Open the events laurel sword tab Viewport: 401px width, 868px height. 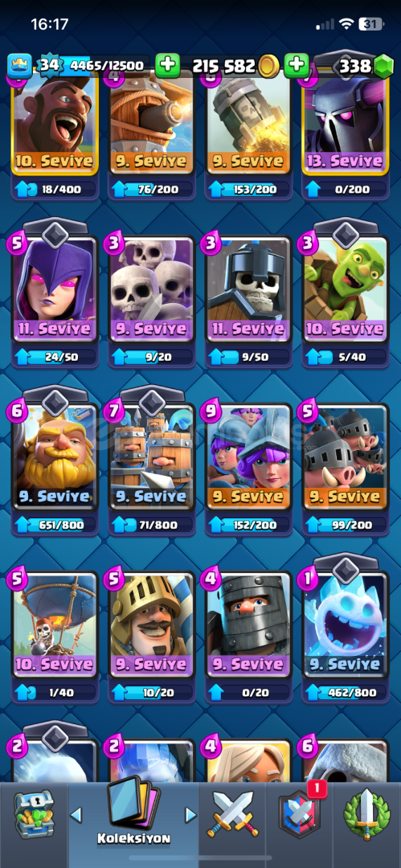click(x=366, y=814)
